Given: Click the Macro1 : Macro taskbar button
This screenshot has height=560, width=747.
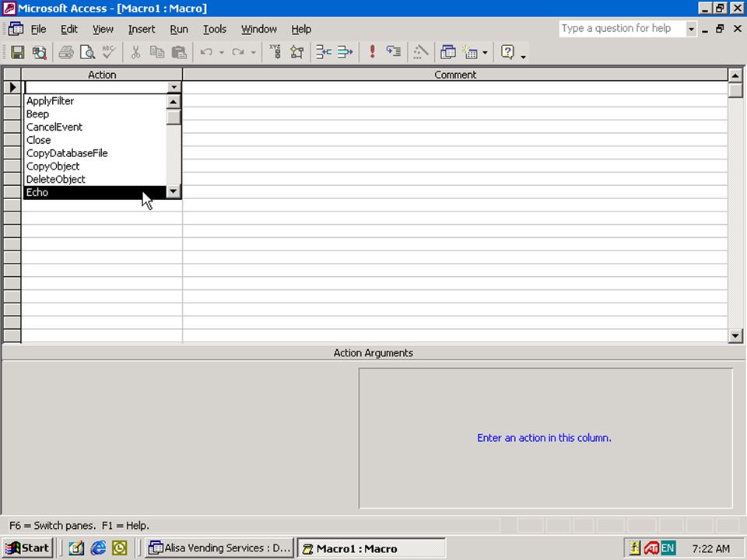Looking at the screenshot, I should (x=372, y=548).
